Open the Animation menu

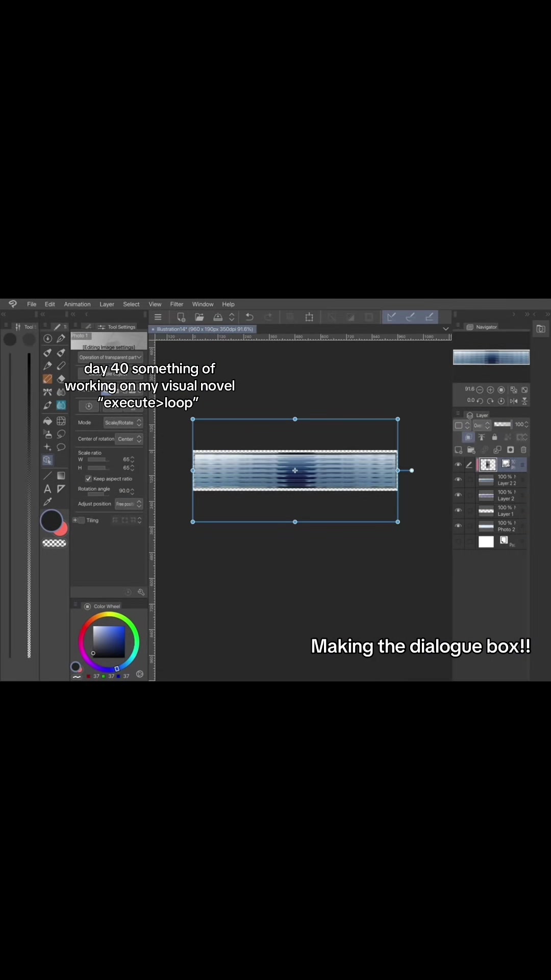coord(77,304)
